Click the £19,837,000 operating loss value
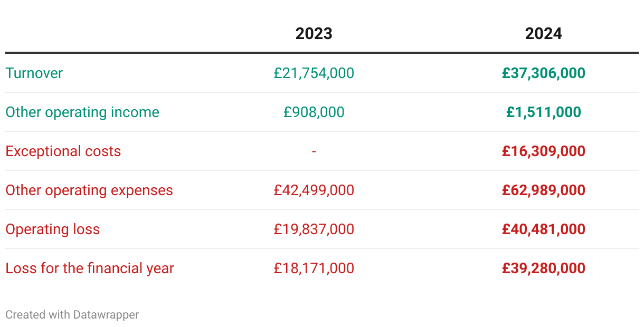Image resolution: width=644 pixels, height=327 pixels. click(x=314, y=229)
